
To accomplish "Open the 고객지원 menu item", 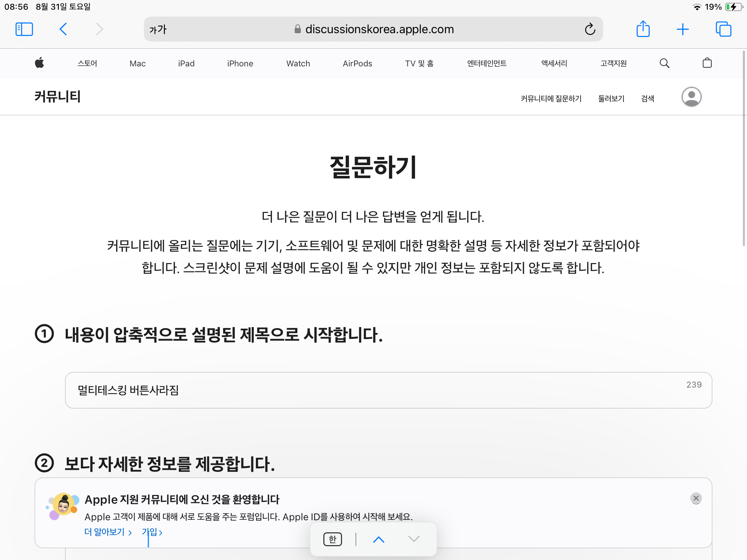I will click(x=613, y=64).
